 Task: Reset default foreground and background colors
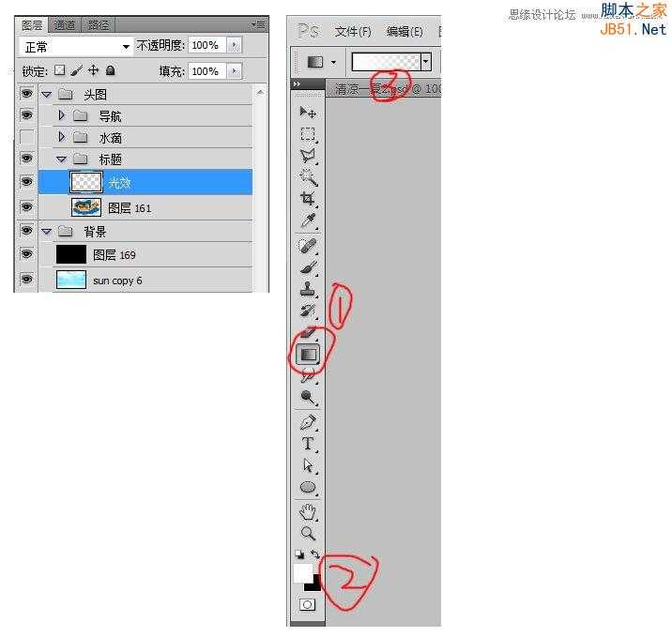299,554
